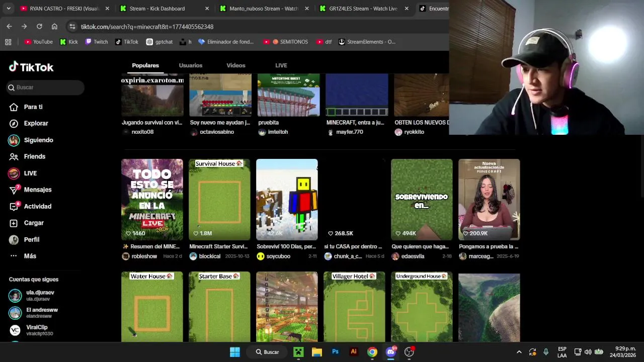The height and width of the screenshot is (362, 644).
Task: Open ViralClip followed account
Action: (31, 330)
